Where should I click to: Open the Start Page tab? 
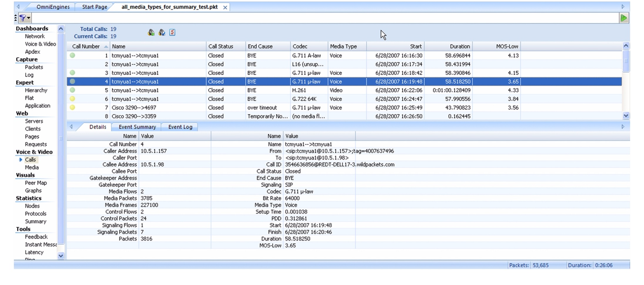coord(94,7)
